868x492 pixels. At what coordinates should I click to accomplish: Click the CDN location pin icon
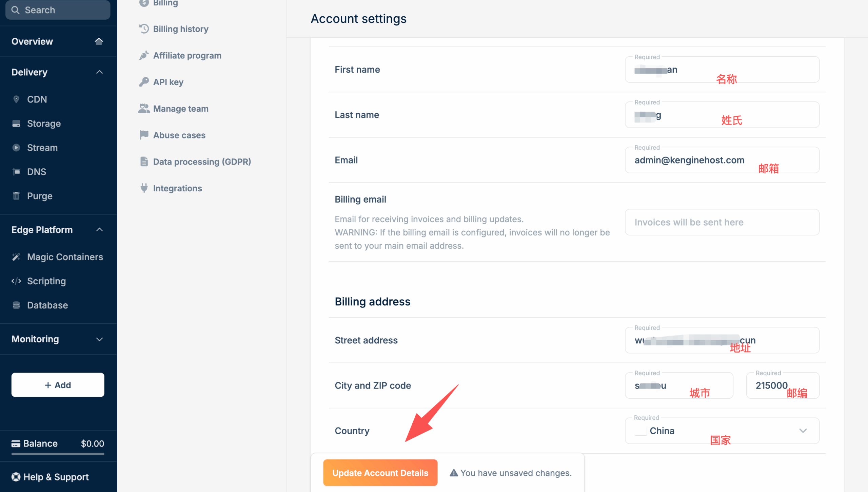[x=16, y=99]
